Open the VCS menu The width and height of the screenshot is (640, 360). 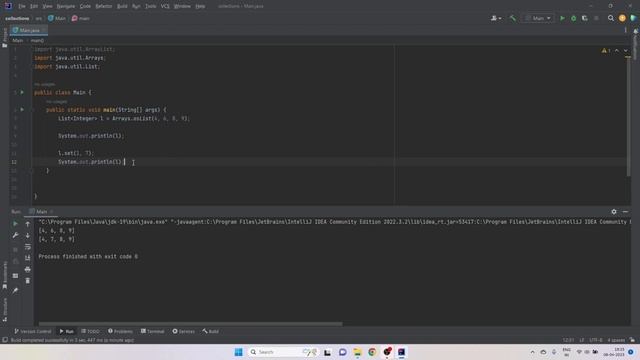pyautogui.click(x=165, y=6)
